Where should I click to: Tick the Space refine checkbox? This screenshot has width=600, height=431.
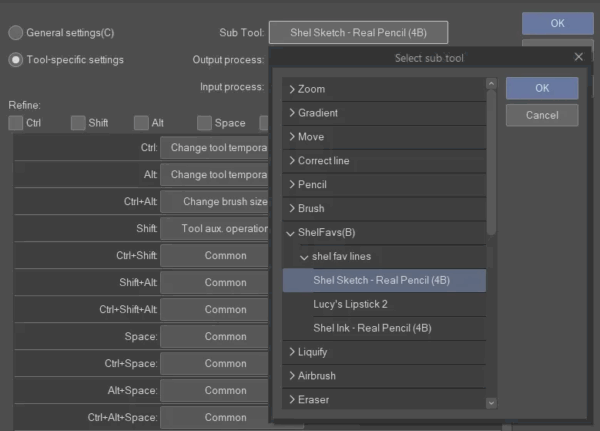coord(204,123)
